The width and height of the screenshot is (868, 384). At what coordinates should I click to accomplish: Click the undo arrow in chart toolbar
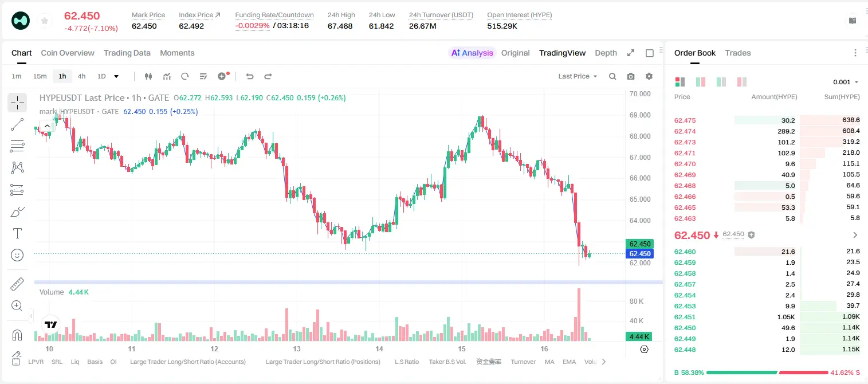[250, 76]
